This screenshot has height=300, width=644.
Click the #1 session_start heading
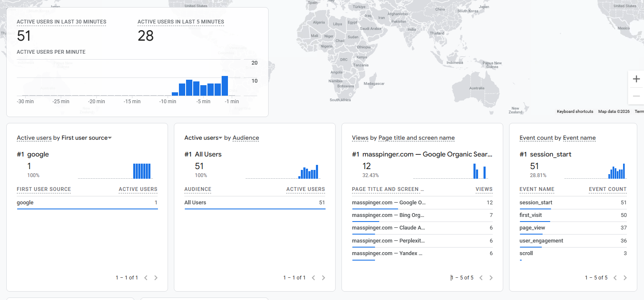click(546, 154)
